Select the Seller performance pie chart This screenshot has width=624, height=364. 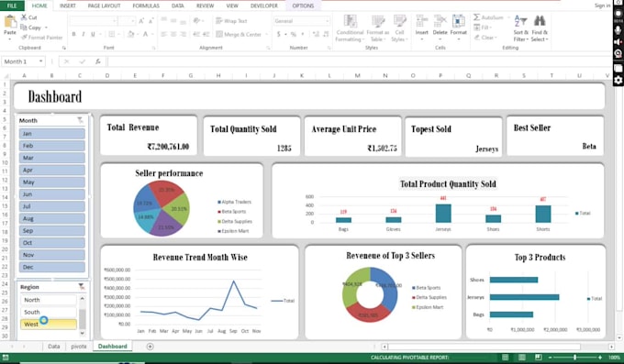162,208
